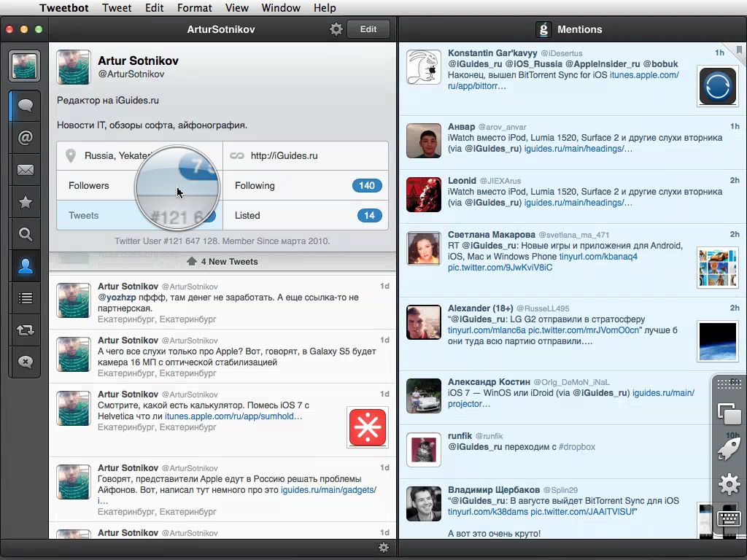Click gear icon in left column bottom bar
The width and height of the screenshot is (747, 560).
pyautogui.click(x=383, y=548)
